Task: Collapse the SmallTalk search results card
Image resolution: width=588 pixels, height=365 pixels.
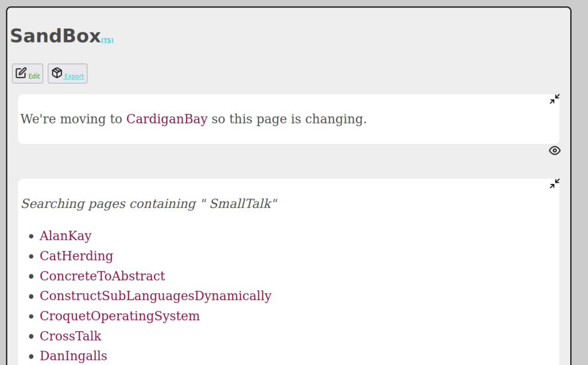Action: point(555,183)
